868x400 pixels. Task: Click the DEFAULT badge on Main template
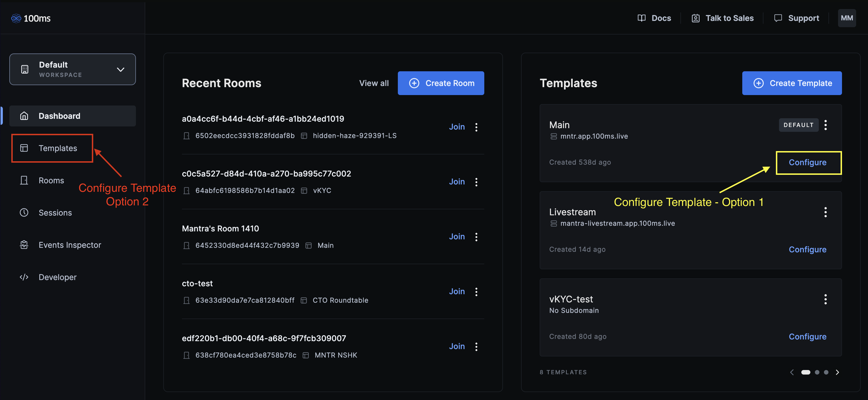(x=798, y=125)
